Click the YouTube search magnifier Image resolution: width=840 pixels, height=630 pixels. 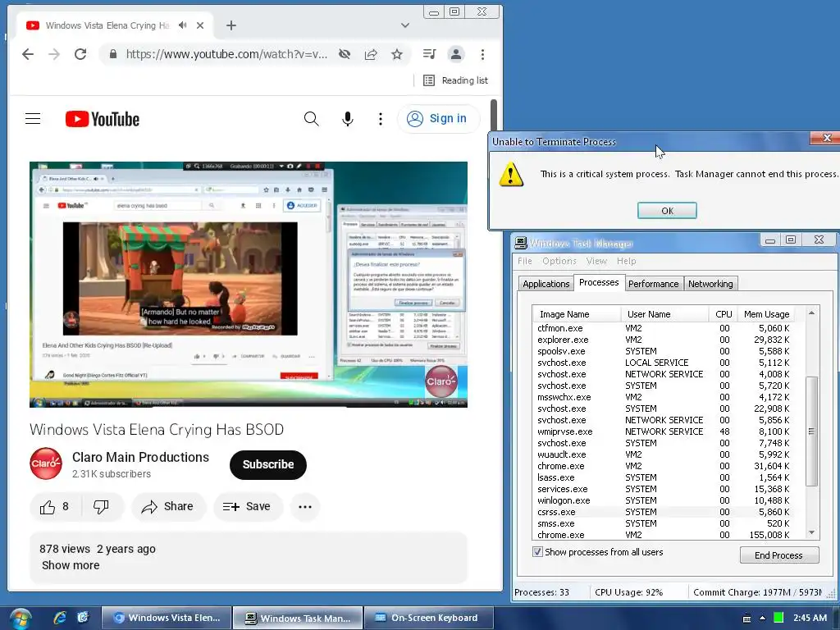tap(311, 118)
